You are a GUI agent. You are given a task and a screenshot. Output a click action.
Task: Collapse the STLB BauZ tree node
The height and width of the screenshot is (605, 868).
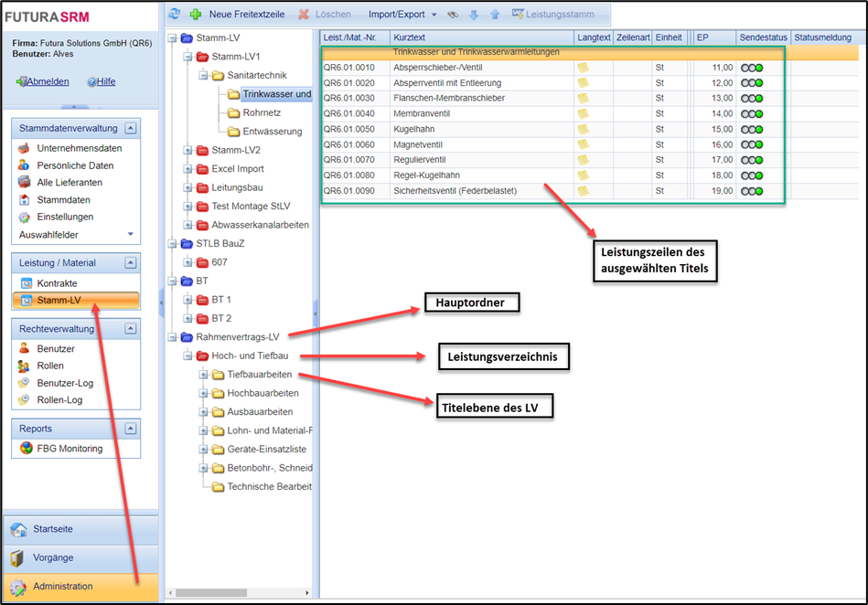[173, 244]
